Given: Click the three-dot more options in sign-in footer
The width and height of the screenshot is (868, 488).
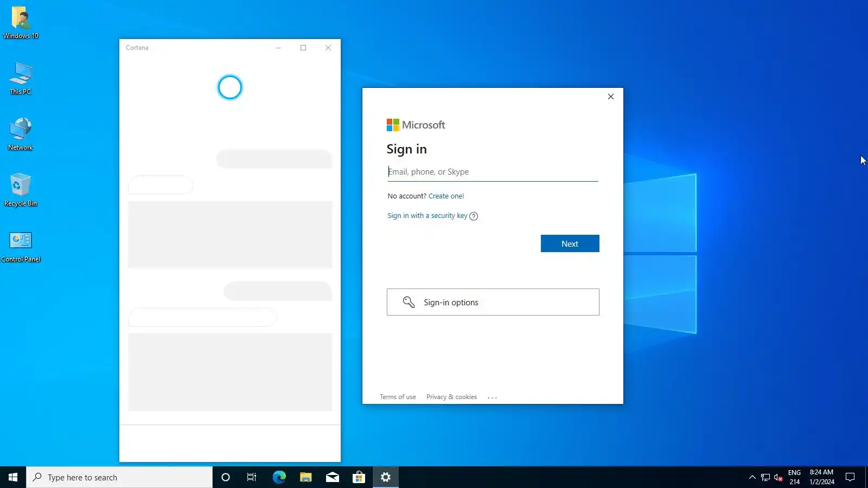Looking at the screenshot, I should (492, 397).
